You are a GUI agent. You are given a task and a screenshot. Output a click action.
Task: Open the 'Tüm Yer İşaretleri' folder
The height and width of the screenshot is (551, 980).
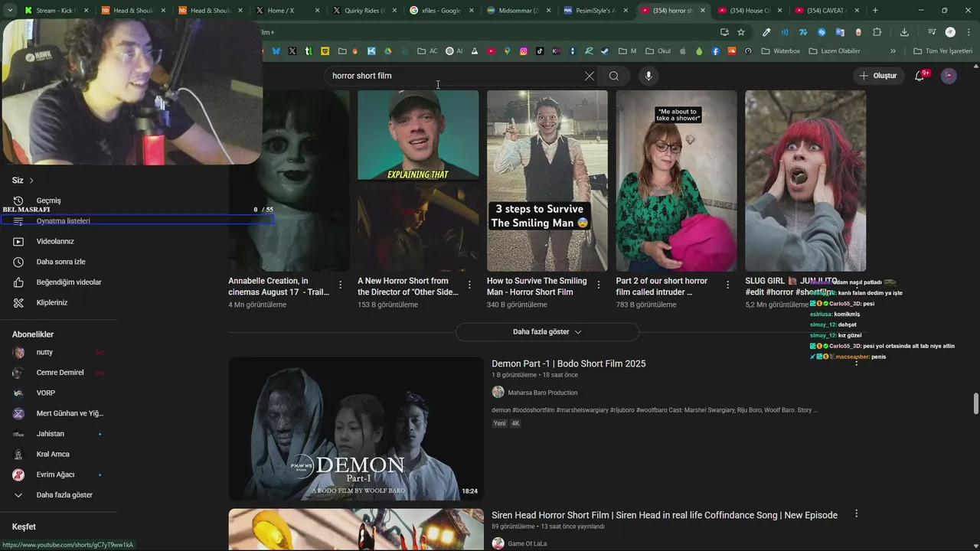(x=942, y=51)
